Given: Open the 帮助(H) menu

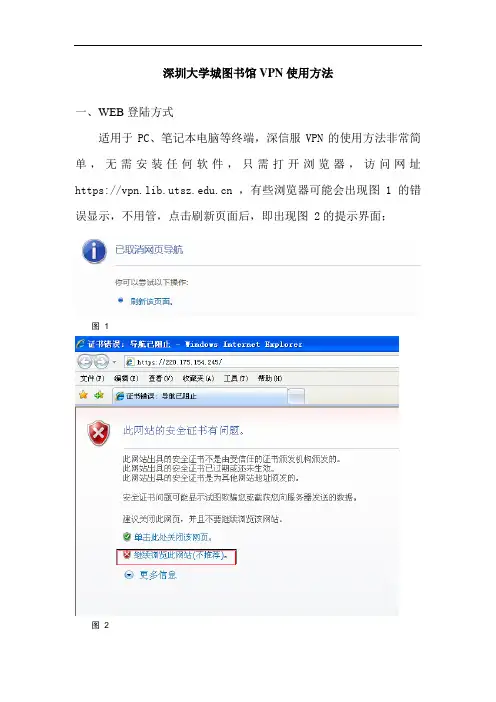Looking at the screenshot, I should (x=270, y=379).
